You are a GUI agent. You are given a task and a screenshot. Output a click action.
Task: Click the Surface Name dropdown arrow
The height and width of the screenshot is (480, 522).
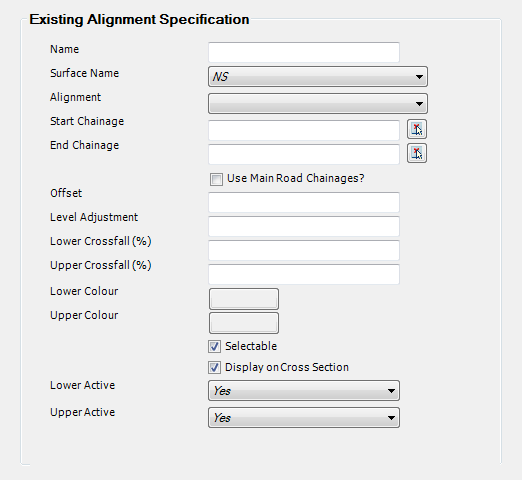point(419,77)
